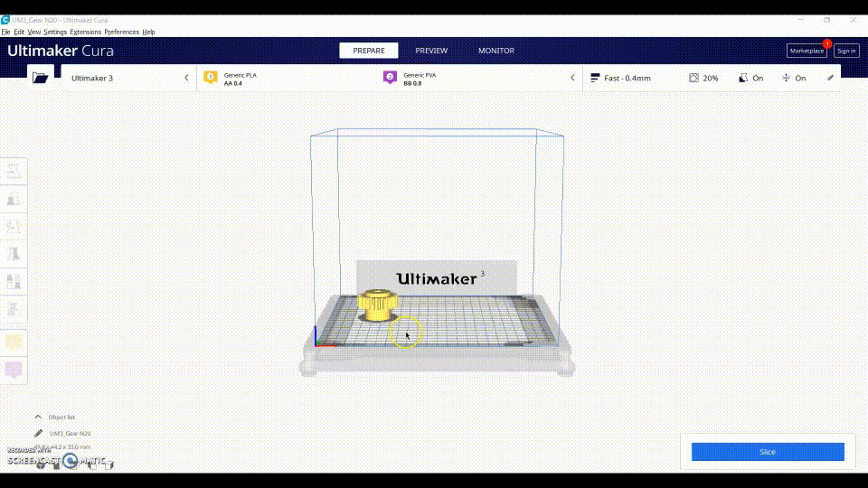Viewport: 868px width, 488px height.
Task: Open the Settings menu
Action: [55, 33]
